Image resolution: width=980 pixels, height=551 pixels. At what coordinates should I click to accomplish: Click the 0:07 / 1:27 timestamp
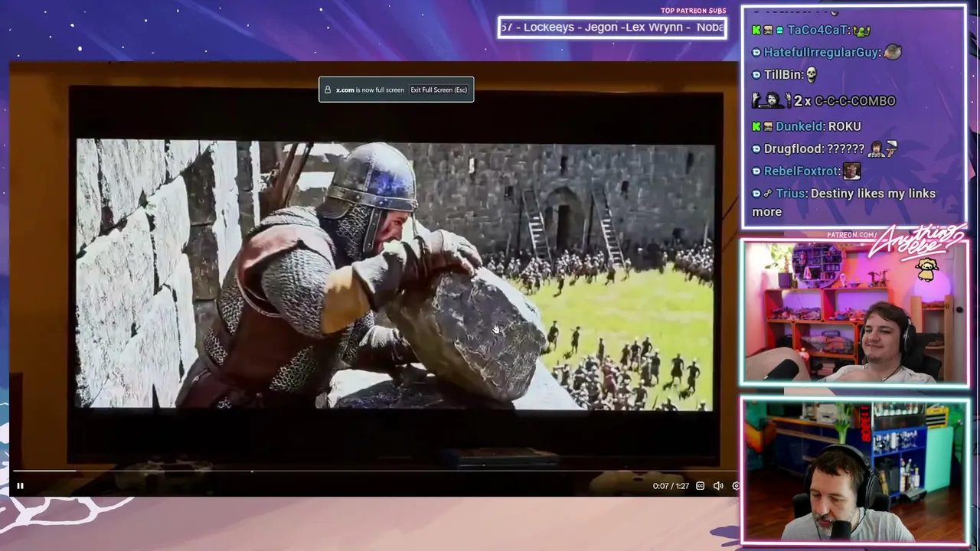click(x=671, y=486)
